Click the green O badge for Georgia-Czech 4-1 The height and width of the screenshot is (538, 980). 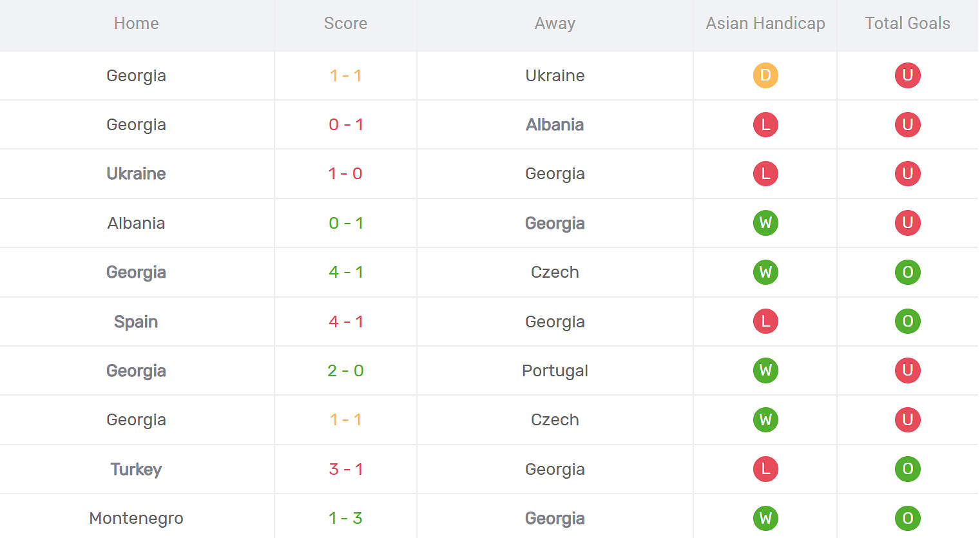[907, 272]
